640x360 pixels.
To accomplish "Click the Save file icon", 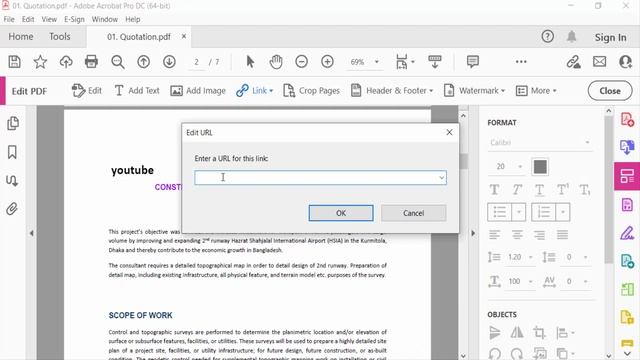I will click(x=14, y=62).
